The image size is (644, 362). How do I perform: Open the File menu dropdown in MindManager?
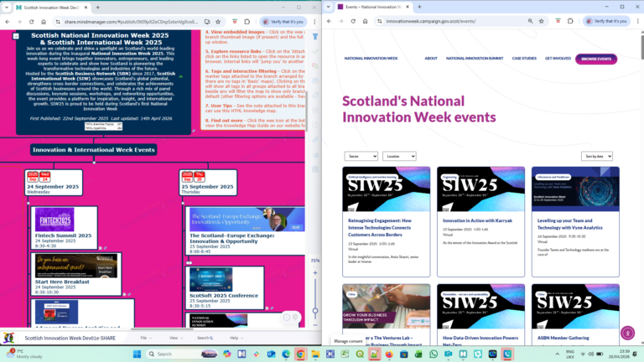coord(146,338)
